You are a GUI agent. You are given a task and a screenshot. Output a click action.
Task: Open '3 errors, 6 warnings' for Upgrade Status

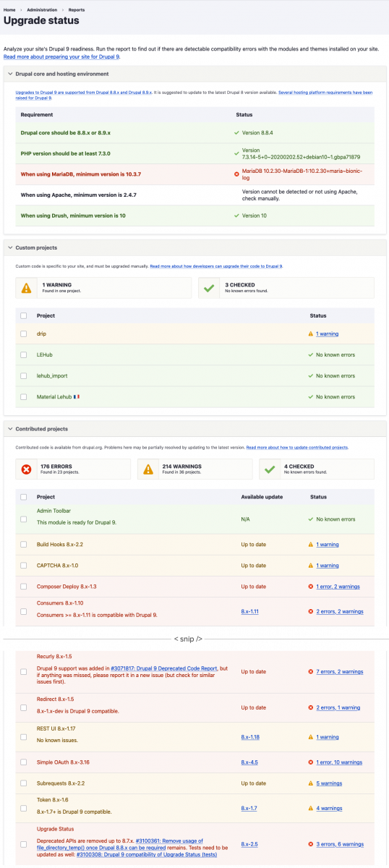pos(339,844)
